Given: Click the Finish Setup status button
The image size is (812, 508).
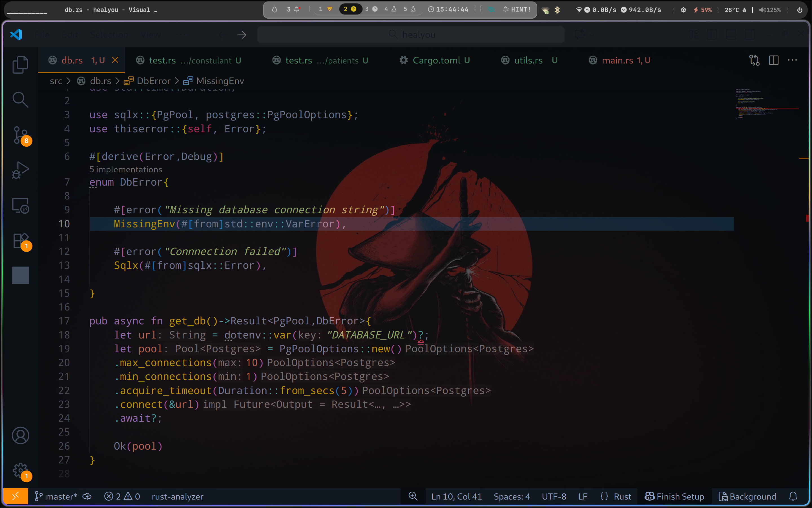Looking at the screenshot, I should pyautogui.click(x=674, y=497).
